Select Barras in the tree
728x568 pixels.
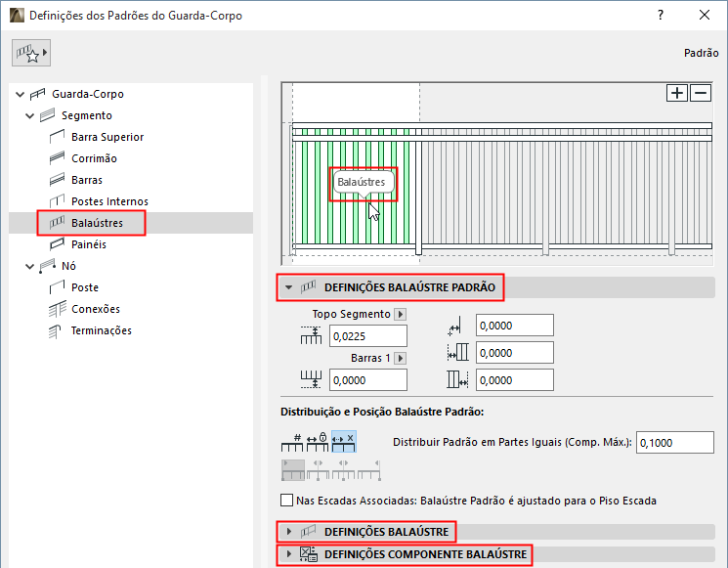[x=87, y=180]
